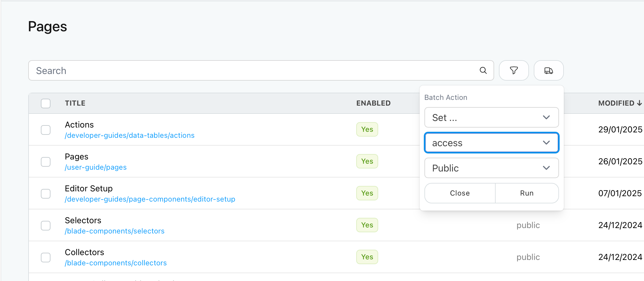Open the filter funnel button
Viewport: 644px width, 281px height.
(x=514, y=70)
